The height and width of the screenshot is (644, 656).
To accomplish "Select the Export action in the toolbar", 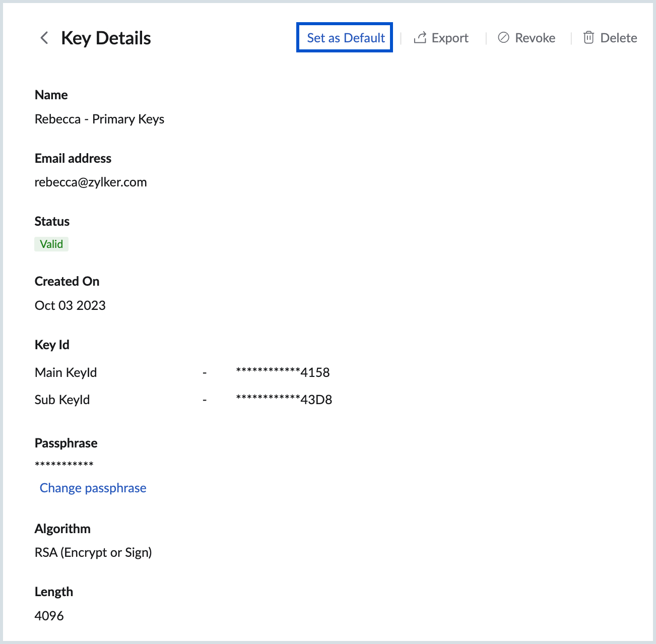I will [449, 37].
